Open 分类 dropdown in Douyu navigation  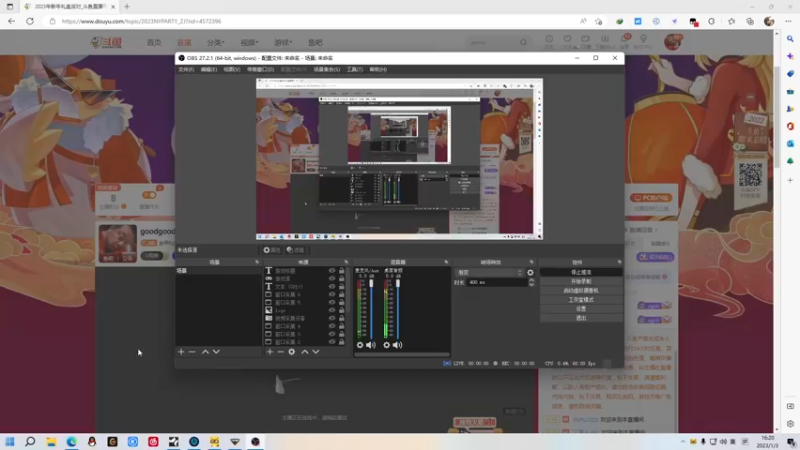[x=216, y=42]
